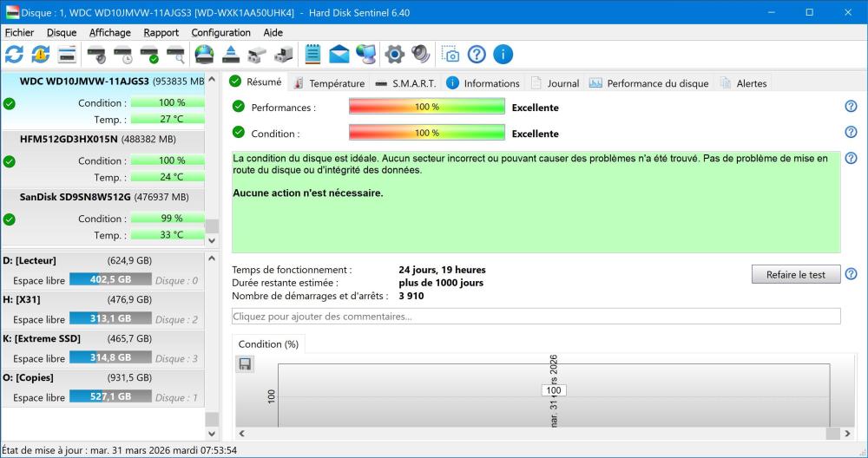The image size is (868, 458).
Task: Select the Résumé tab
Action: (256, 82)
